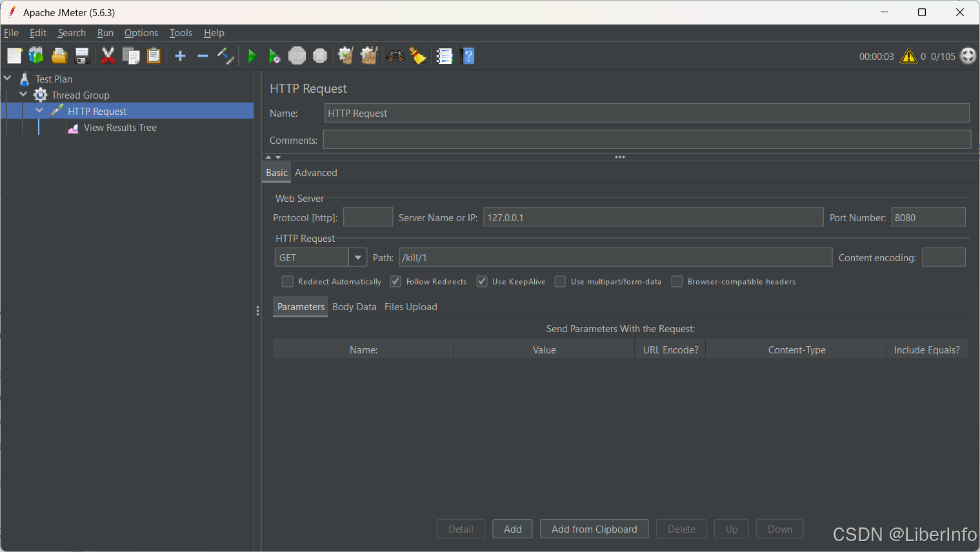The height and width of the screenshot is (552, 980).
Task: Uncheck the Use KeepAlive checkbox
Action: coord(482,282)
